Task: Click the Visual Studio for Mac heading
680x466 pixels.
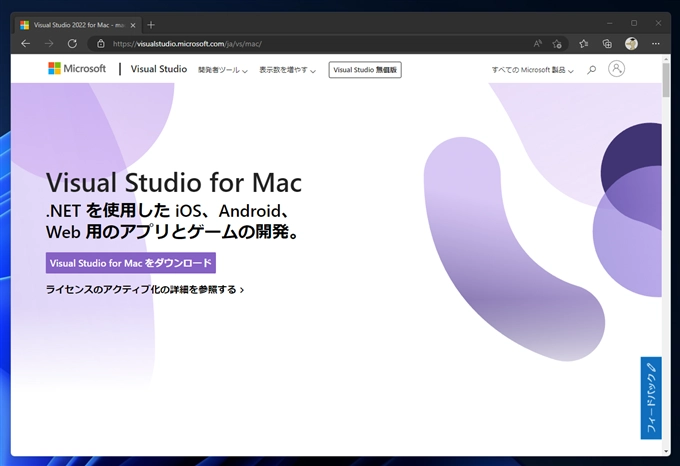Action: coord(174,182)
